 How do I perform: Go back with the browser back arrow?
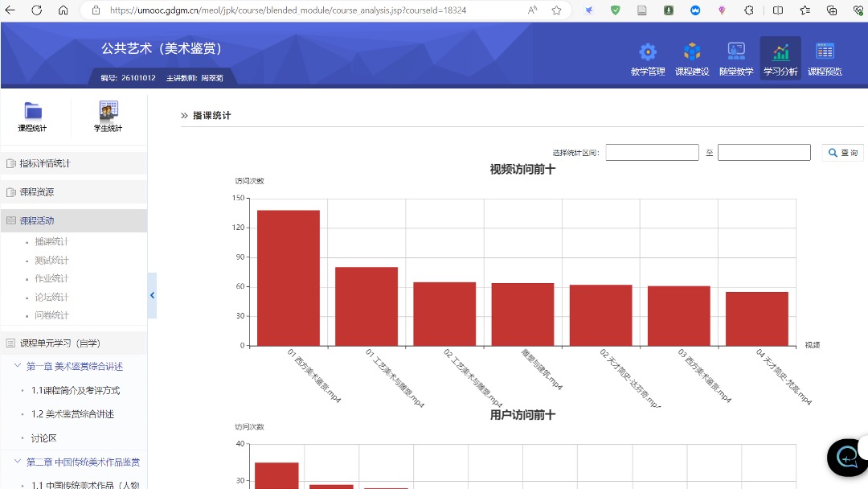[10, 10]
